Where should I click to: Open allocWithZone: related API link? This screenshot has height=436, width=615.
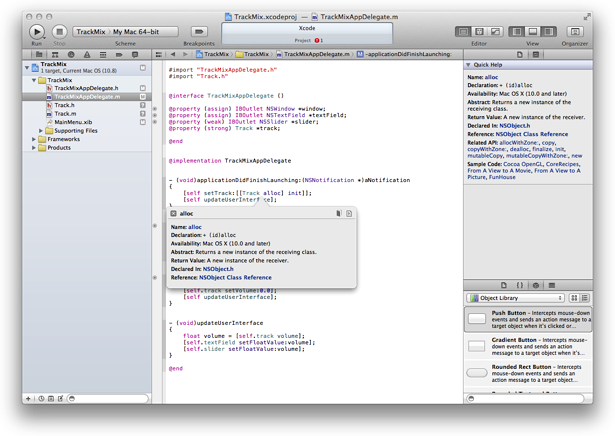519,143
